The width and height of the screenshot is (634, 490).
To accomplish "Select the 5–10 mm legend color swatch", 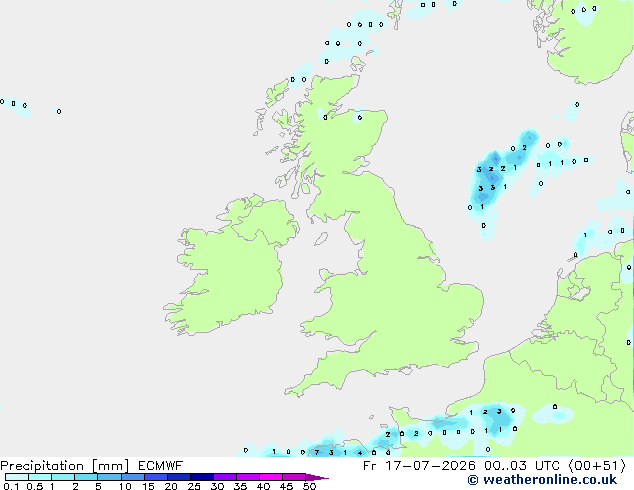I will [x=109, y=477].
